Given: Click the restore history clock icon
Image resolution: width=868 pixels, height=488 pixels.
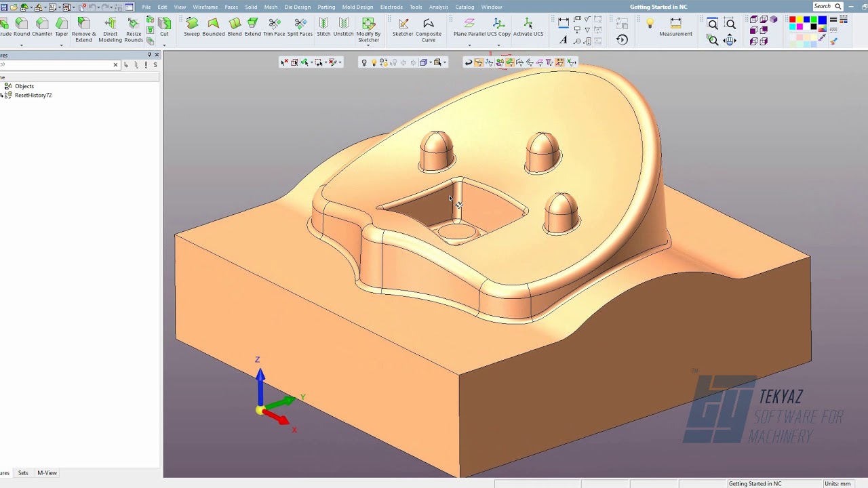Looking at the screenshot, I should point(622,40).
